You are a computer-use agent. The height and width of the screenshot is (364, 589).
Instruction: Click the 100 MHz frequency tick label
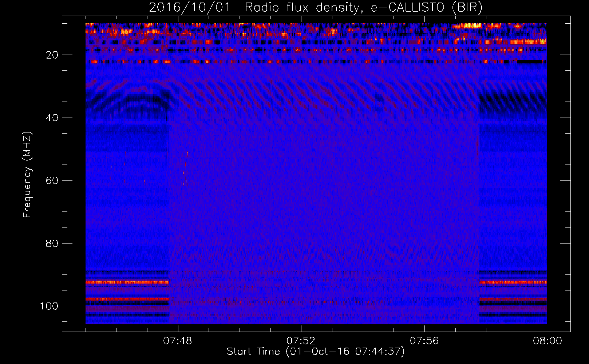(49, 306)
